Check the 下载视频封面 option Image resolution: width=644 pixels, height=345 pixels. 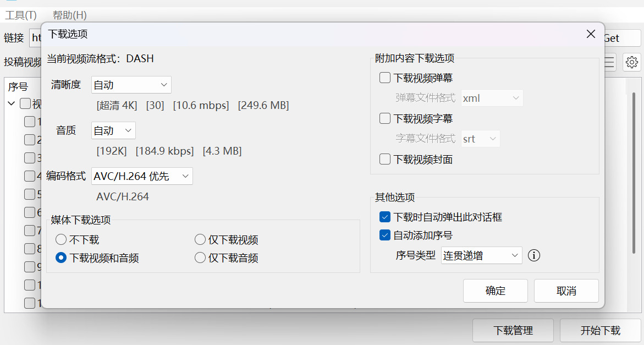pyautogui.click(x=385, y=160)
